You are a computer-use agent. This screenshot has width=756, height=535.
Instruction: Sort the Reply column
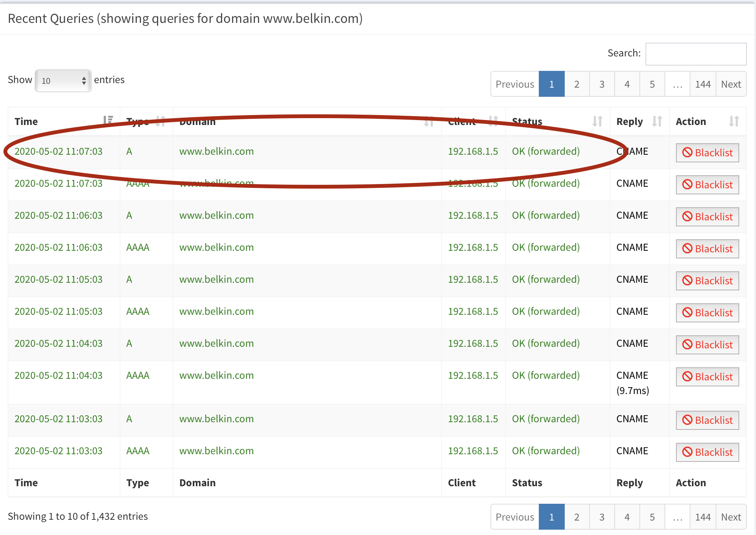(x=657, y=121)
